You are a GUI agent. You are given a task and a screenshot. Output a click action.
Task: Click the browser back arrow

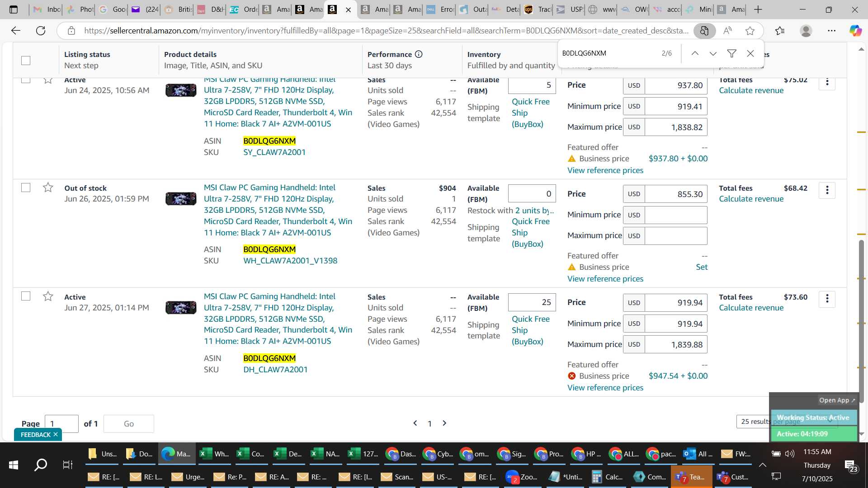coord(16,31)
